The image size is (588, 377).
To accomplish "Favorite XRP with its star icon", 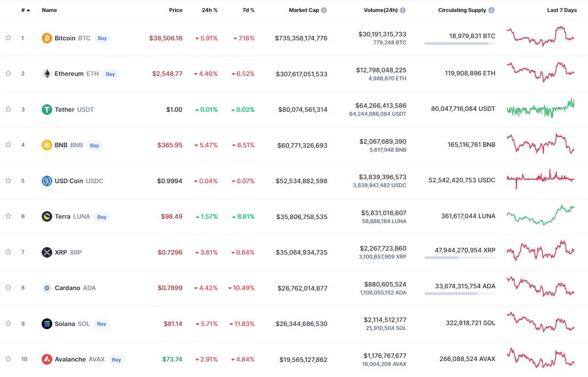I will click(x=8, y=252).
